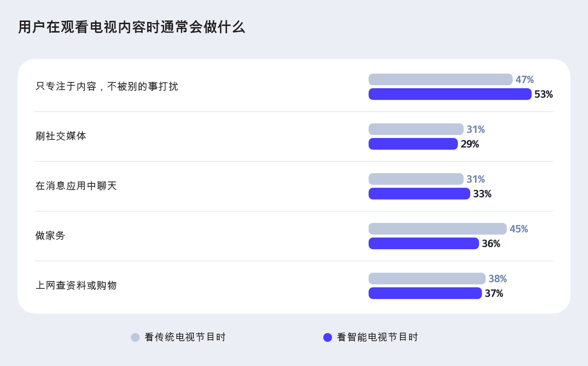The width and height of the screenshot is (588, 366).
Task: Click the blue 53% bar in the first row
Action: coord(450,94)
